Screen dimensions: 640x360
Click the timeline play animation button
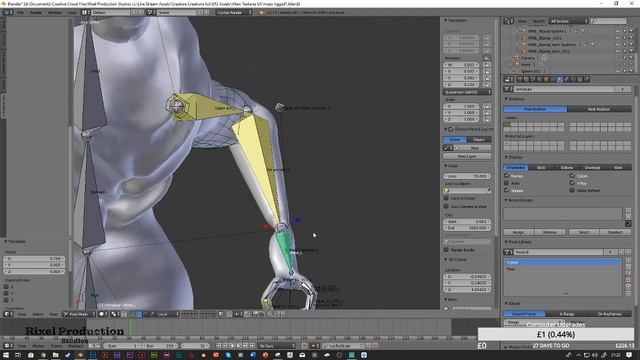pyautogui.click(x=238, y=346)
